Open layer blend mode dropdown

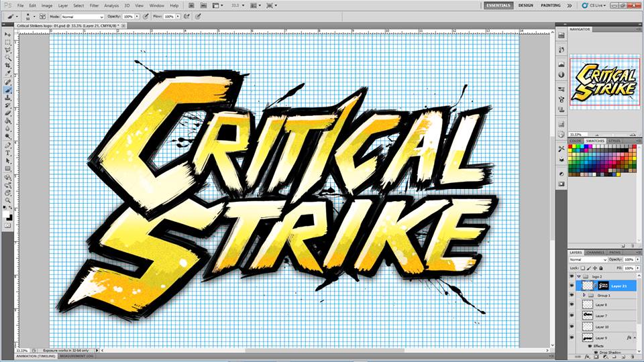pos(588,260)
